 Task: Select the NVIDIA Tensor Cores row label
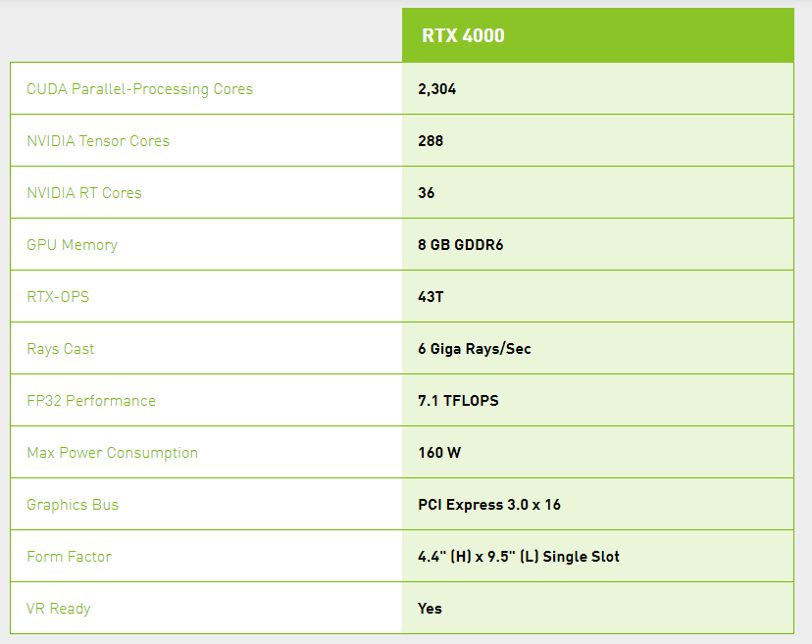pos(97,140)
